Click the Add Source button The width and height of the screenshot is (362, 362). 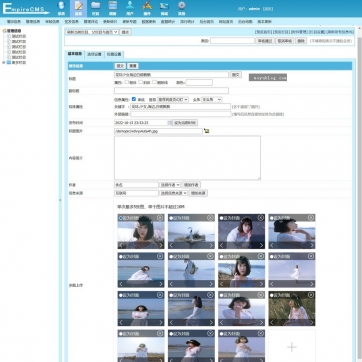pos(198,193)
